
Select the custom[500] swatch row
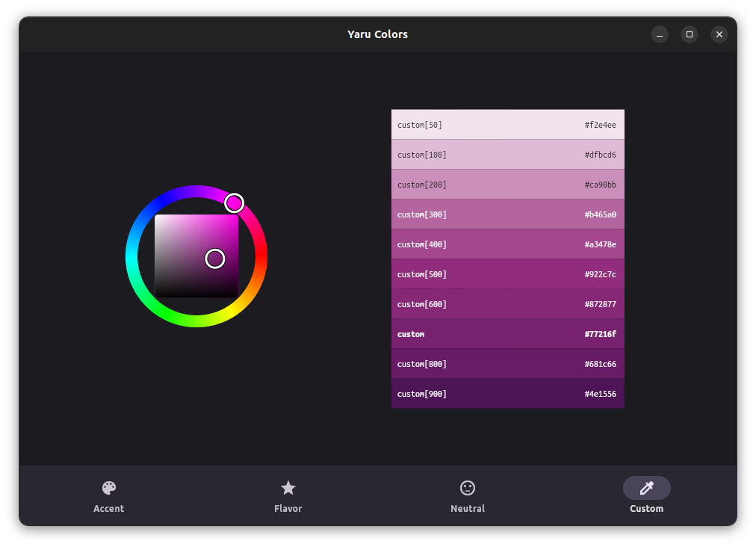click(508, 274)
